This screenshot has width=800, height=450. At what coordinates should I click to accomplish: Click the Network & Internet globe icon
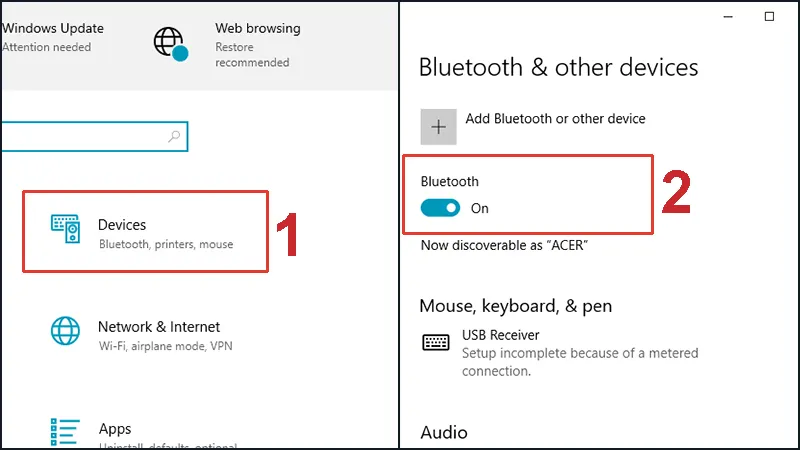pos(66,331)
